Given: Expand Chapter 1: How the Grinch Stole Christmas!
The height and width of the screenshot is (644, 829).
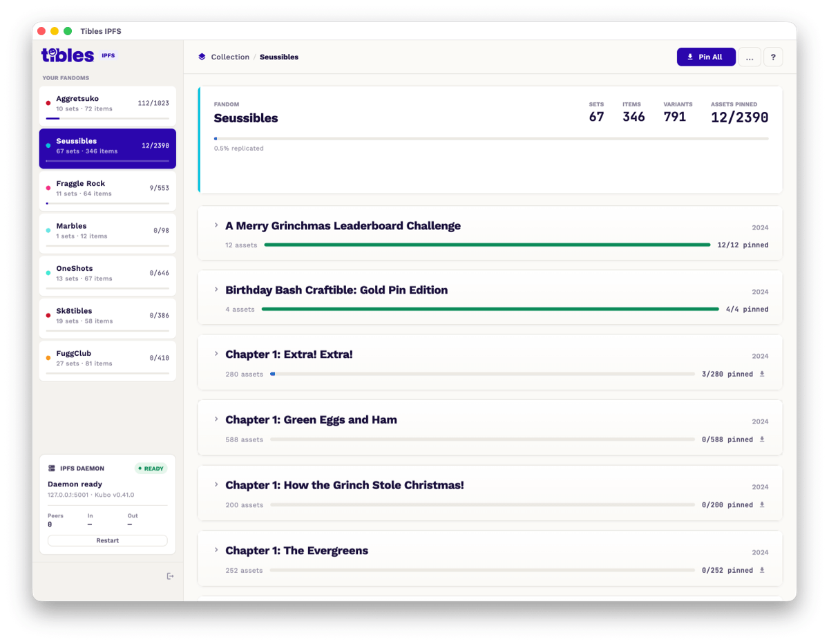Looking at the screenshot, I should 216,485.
